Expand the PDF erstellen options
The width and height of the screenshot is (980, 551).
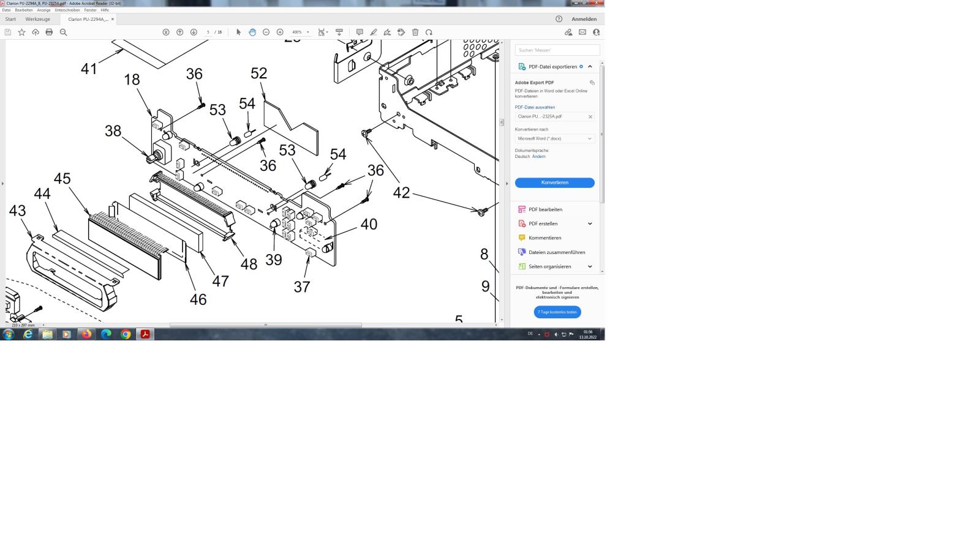(x=590, y=223)
